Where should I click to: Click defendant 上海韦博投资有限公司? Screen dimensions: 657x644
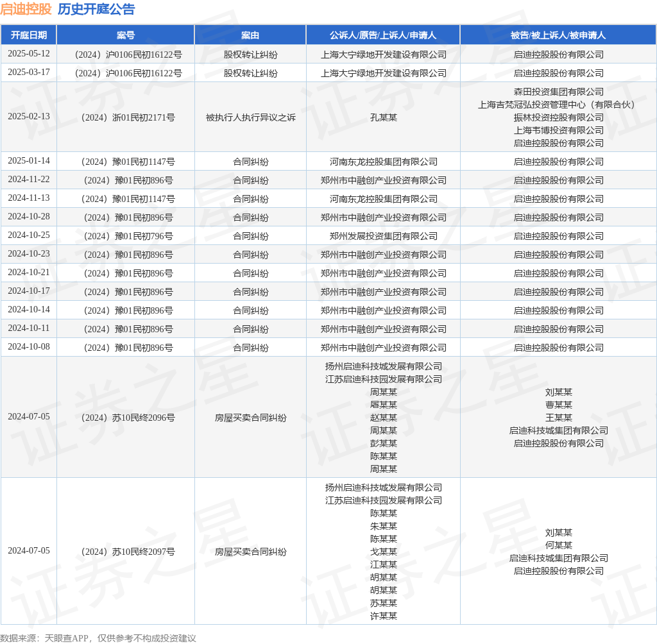coord(559,130)
